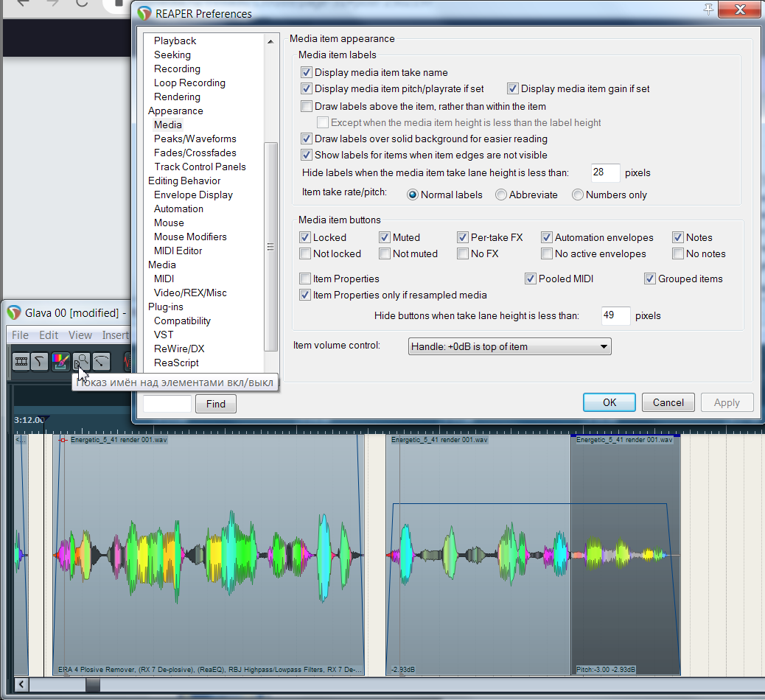Toggle item names with magnifier toolbar icon
The width and height of the screenshot is (765, 700).
pyautogui.click(x=81, y=362)
